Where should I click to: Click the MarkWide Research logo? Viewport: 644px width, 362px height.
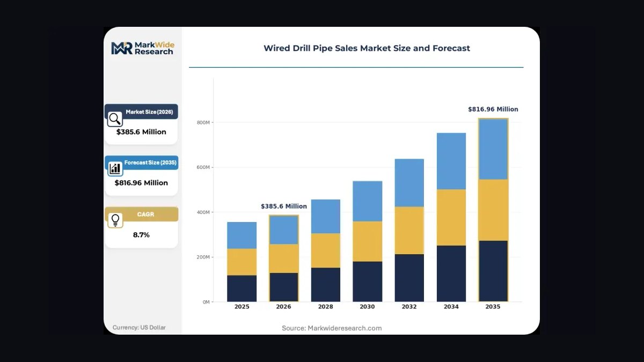pos(143,48)
